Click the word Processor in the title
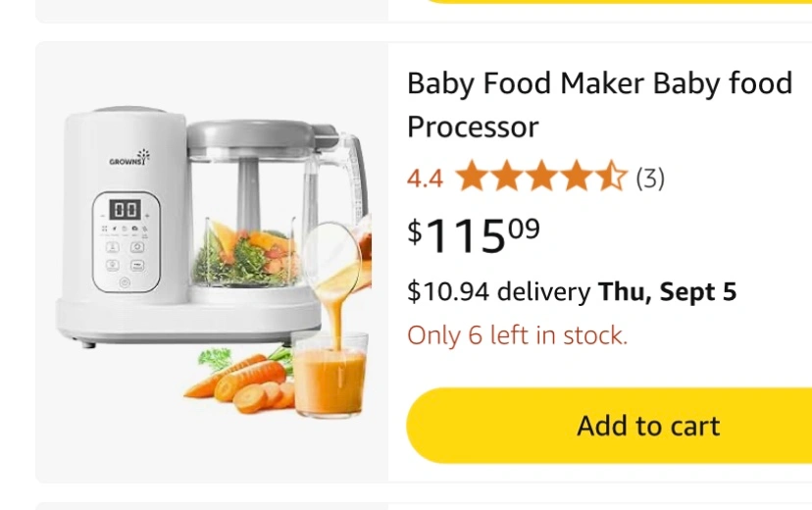The height and width of the screenshot is (510, 812). pos(473,127)
